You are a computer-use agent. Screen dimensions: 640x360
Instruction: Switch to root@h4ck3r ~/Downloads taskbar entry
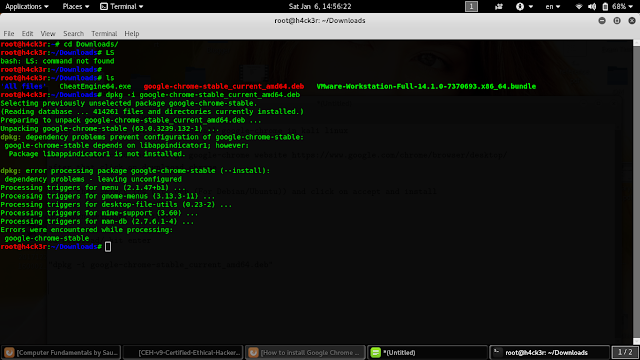(x=549, y=352)
